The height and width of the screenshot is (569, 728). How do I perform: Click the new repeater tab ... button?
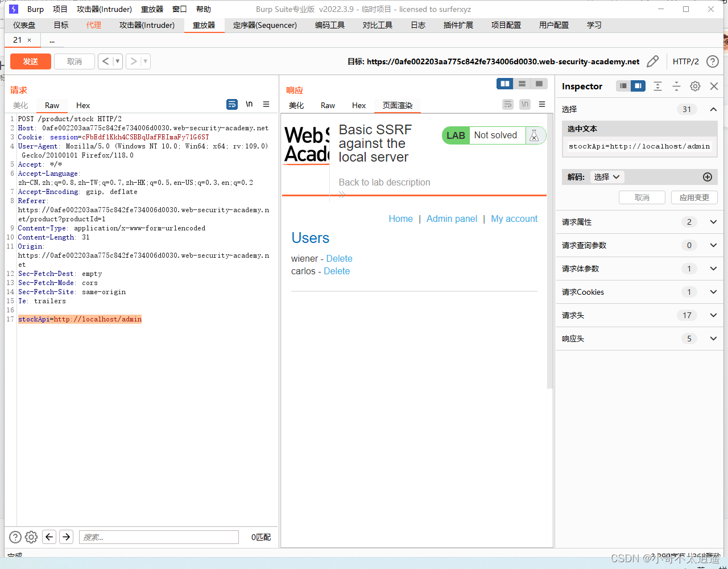[52, 40]
